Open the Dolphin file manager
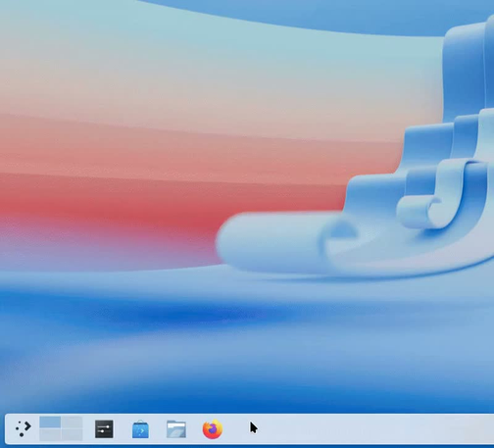The width and height of the screenshot is (494, 448). click(176, 429)
